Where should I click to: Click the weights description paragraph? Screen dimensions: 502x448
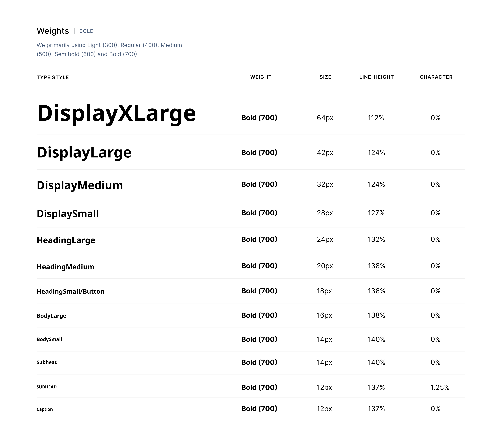click(x=109, y=50)
